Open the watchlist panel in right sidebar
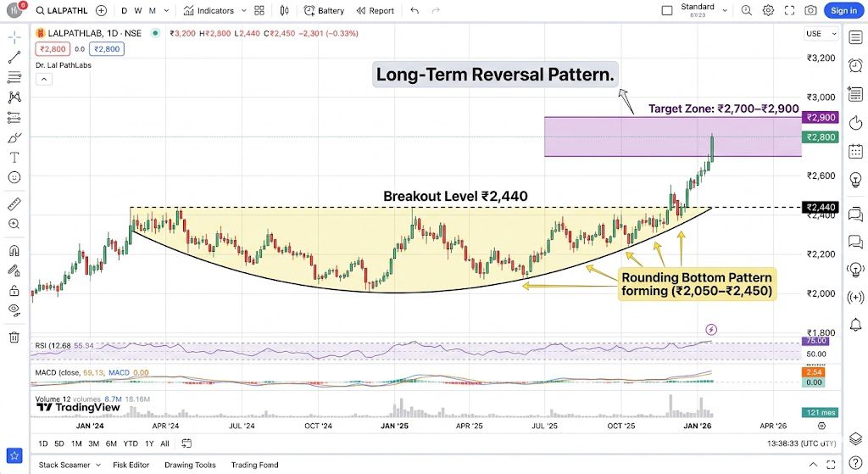This screenshot has width=868, height=474. point(855,37)
